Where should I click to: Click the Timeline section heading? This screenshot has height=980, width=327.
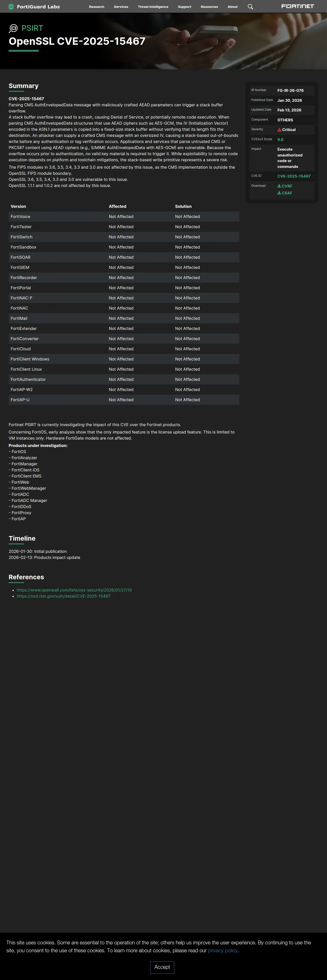[22, 538]
